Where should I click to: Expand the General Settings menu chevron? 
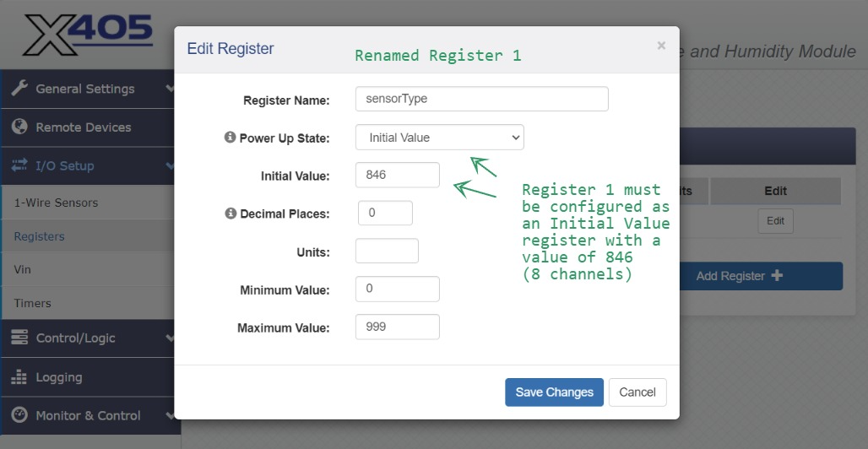[170, 88]
